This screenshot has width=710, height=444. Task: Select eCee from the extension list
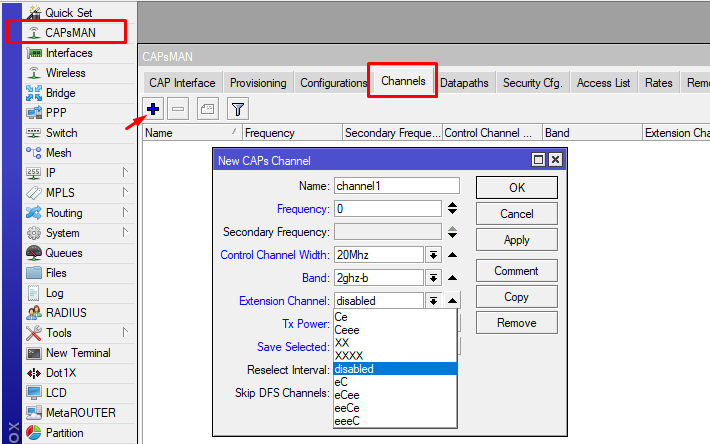[348, 395]
